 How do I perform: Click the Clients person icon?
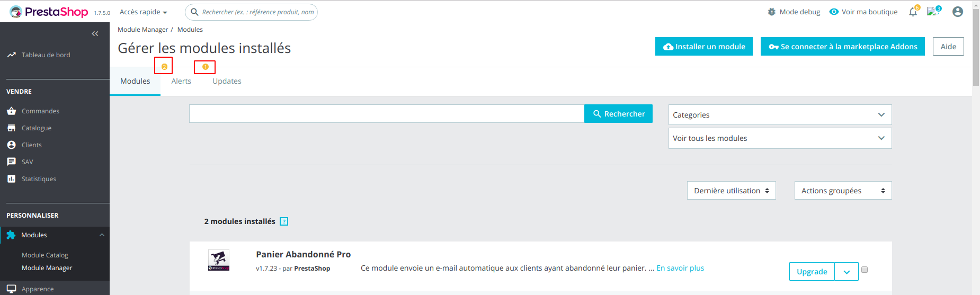(11, 145)
